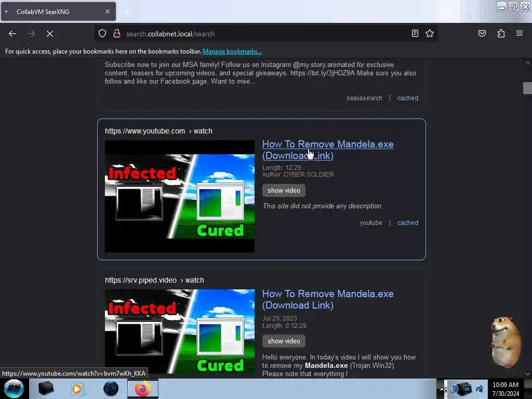
Task: Click the scrollbar down arrow
Action: coord(527,374)
